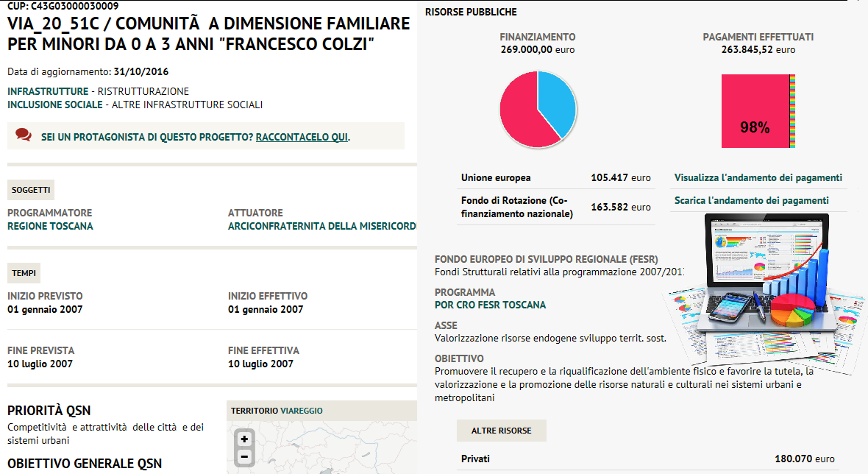Click the Fondo di Rotazione amount 163.582 euro
The height and width of the screenshot is (474, 868).
(x=621, y=207)
